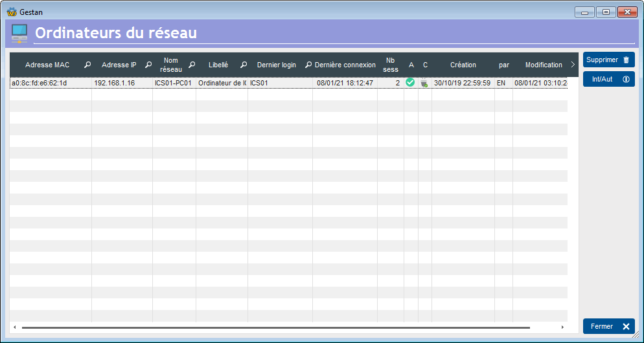Click the green checkmark in column A
The width and height of the screenshot is (644, 343).
click(410, 83)
